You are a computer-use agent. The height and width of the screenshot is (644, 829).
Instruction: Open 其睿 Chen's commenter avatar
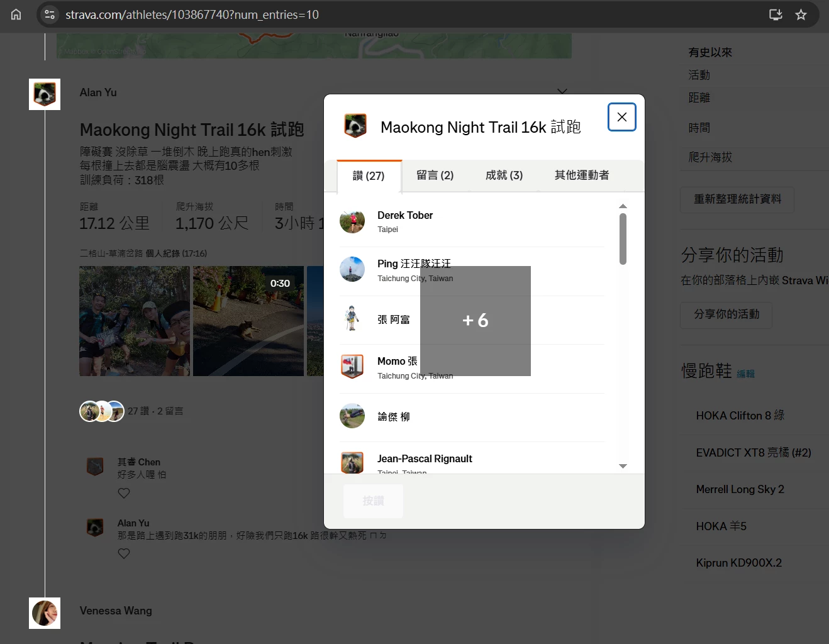click(x=95, y=467)
